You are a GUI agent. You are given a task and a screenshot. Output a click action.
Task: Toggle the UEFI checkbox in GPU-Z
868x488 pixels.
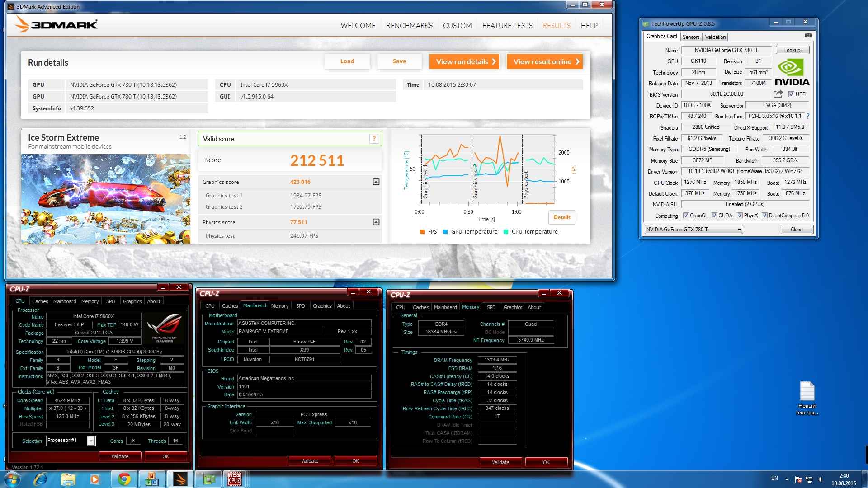791,94
